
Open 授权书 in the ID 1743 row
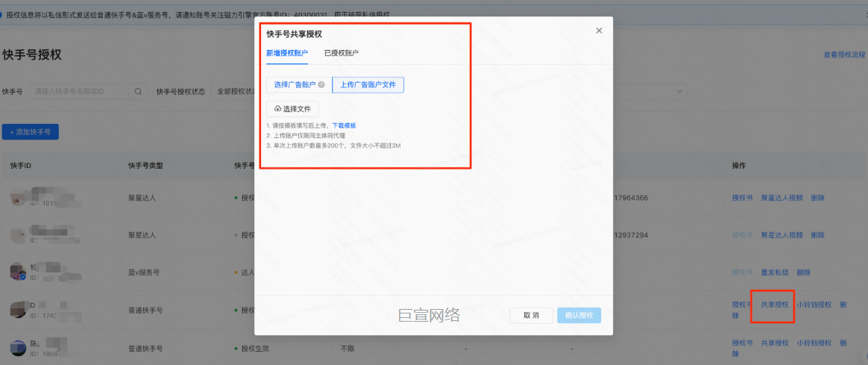(742, 305)
